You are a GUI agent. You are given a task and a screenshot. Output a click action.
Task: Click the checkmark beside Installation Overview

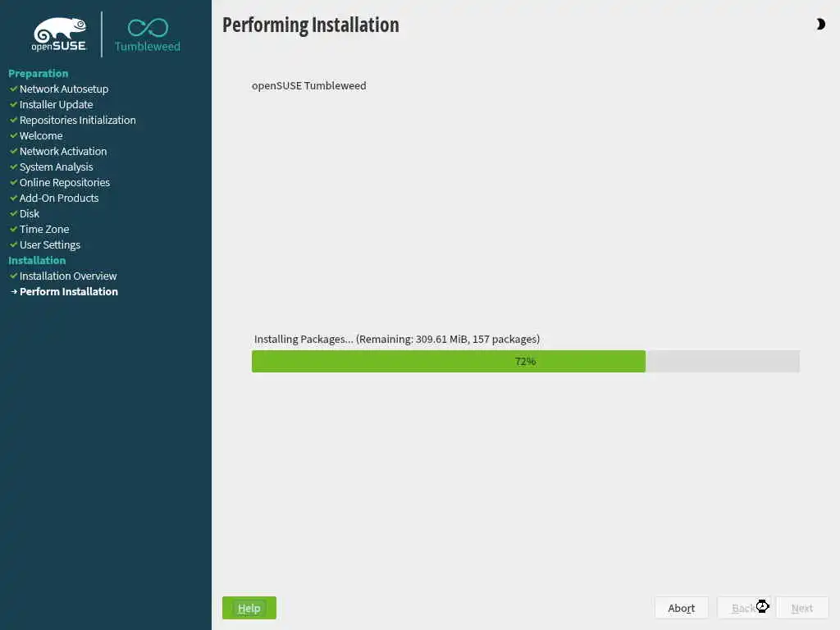click(13, 276)
